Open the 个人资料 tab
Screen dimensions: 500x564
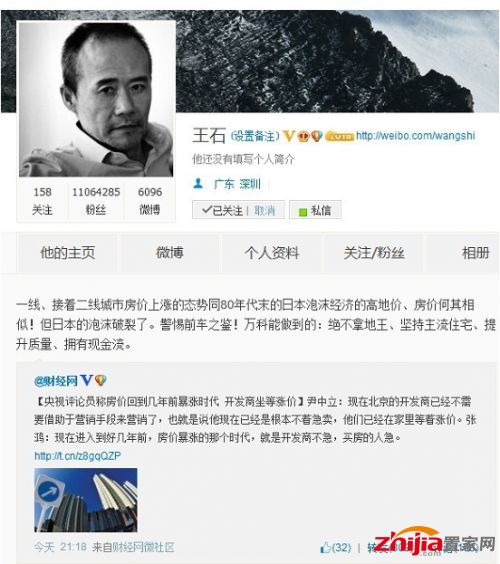click(272, 253)
